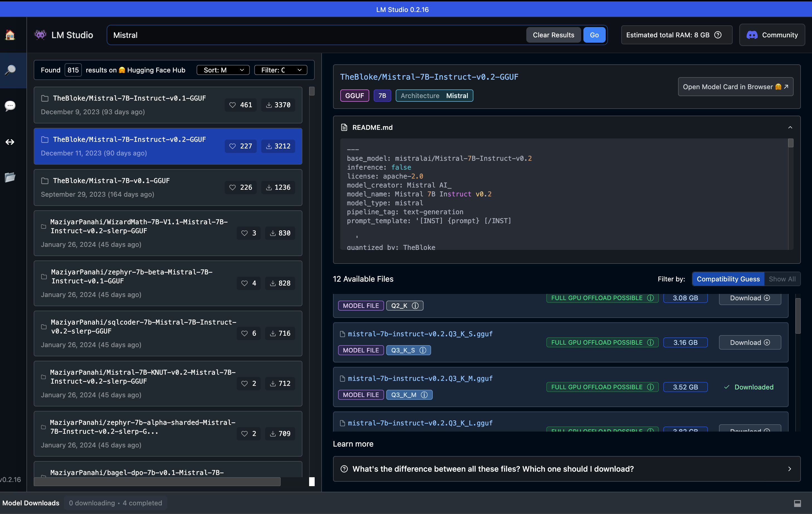This screenshot has width=812, height=514.
Task: Collapse the README.md section
Action: click(790, 128)
